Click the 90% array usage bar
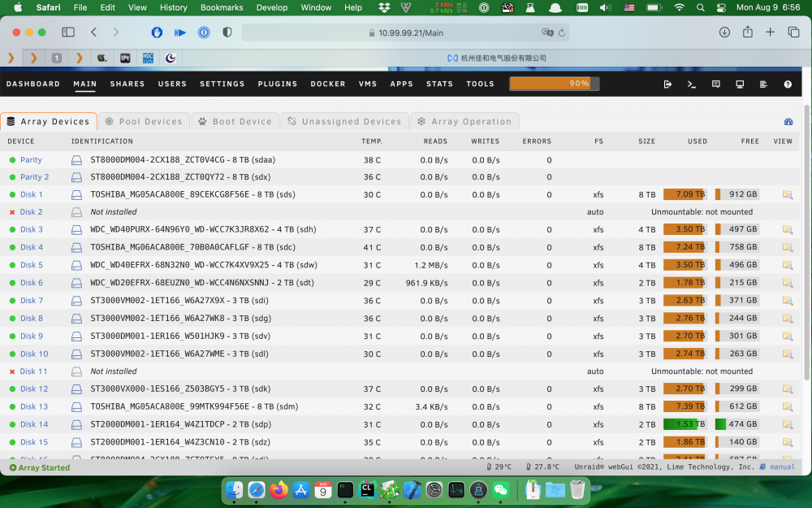The image size is (812, 508). [554, 84]
